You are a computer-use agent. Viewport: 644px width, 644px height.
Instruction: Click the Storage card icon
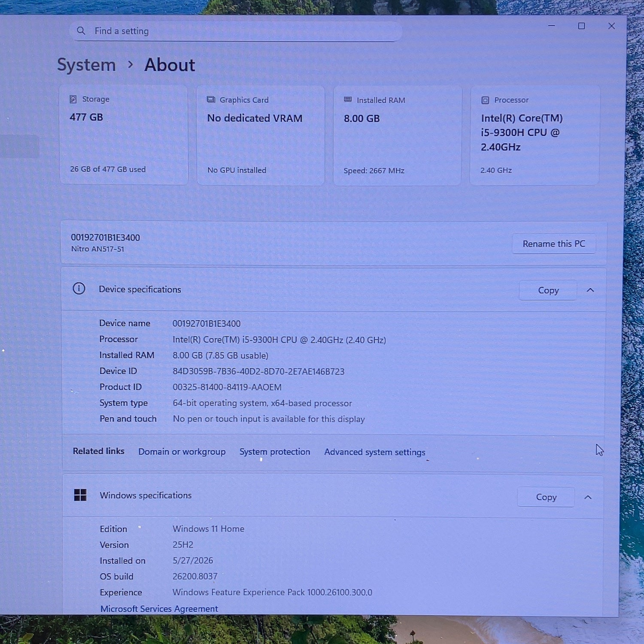73,99
